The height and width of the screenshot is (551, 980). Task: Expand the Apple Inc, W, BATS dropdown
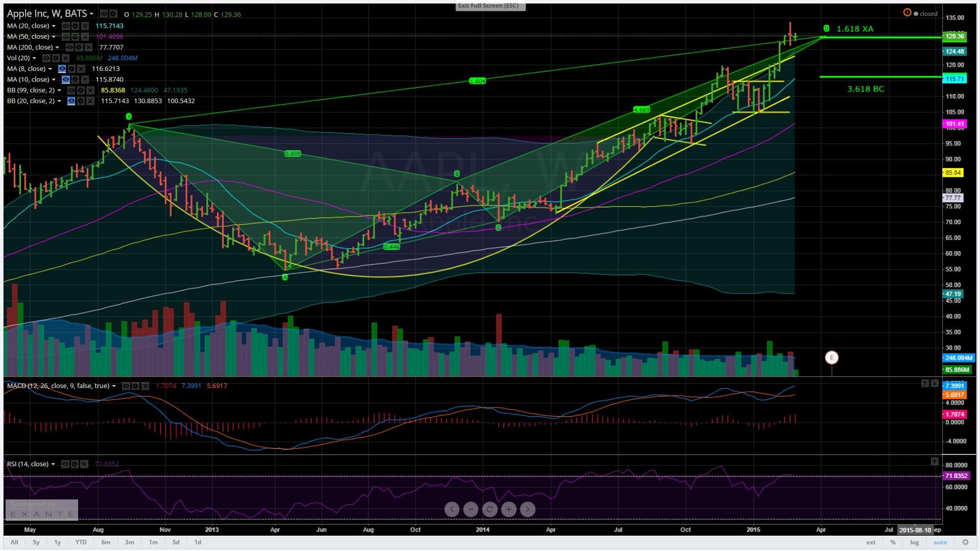pyautogui.click(x=91, y=14)
